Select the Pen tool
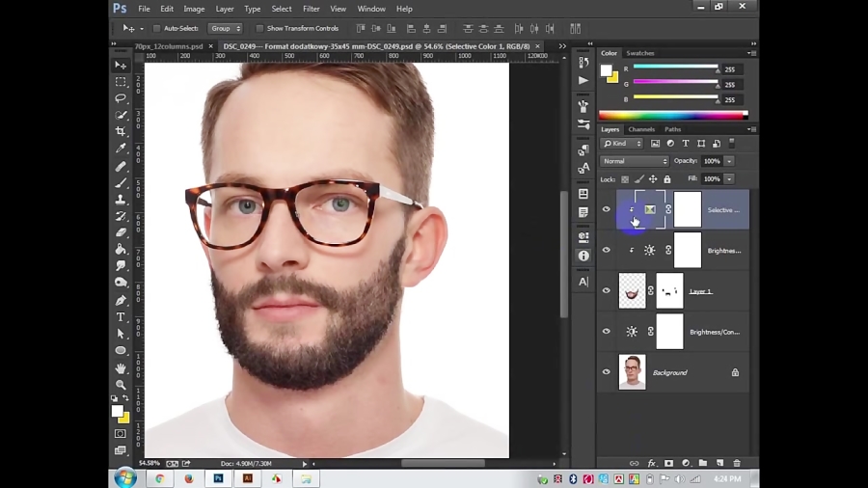This screenshot has width=868, height=488. pyautogui.click(x=121, y=301)
